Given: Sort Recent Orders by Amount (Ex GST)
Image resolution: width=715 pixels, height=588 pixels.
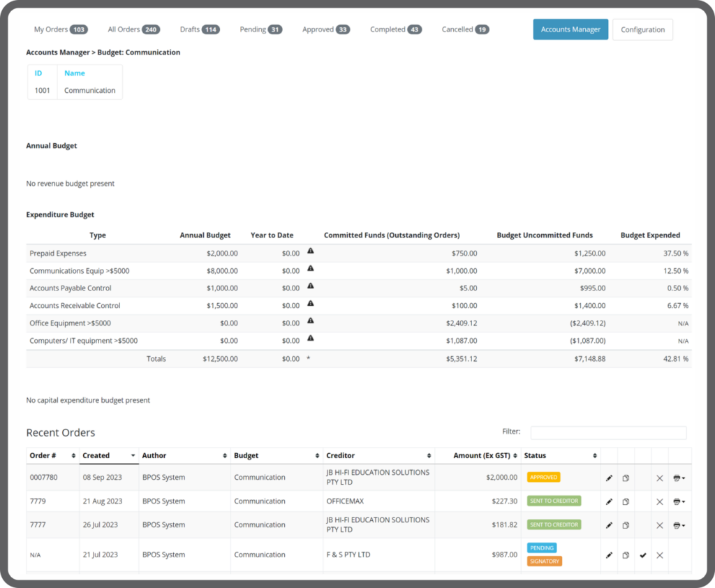Looking at the screenshot, I should pos(478,456).
